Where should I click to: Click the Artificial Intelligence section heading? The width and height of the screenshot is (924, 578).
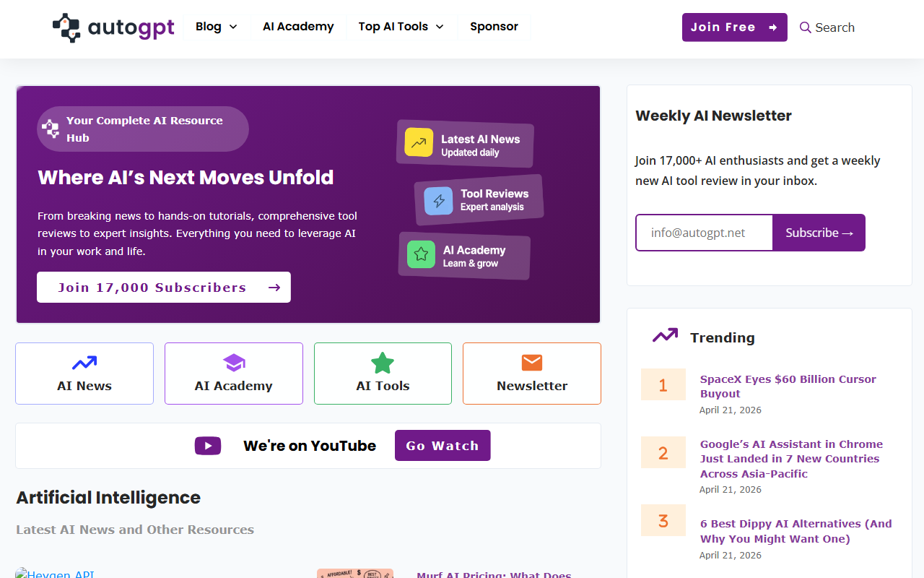coord(108,497)
